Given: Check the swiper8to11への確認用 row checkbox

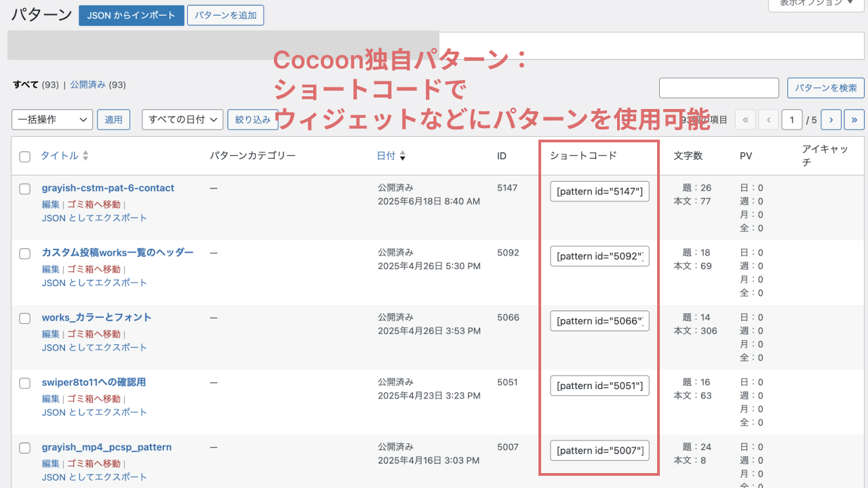Looking at the screenshot, I should (25, 384).
